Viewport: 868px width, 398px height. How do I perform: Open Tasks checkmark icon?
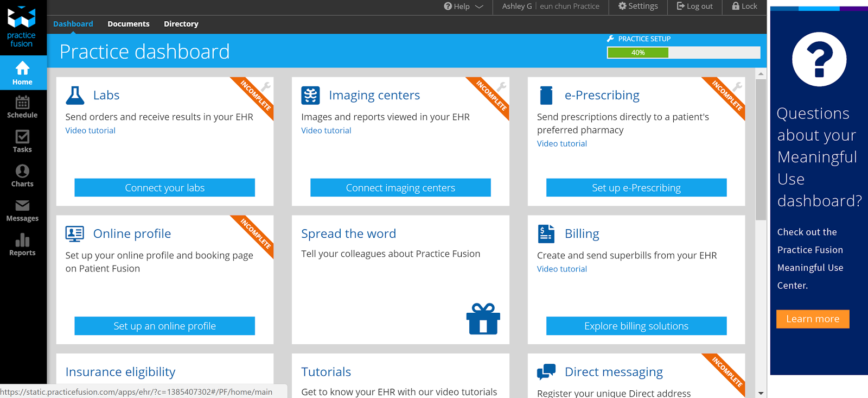tap(22, 136)
